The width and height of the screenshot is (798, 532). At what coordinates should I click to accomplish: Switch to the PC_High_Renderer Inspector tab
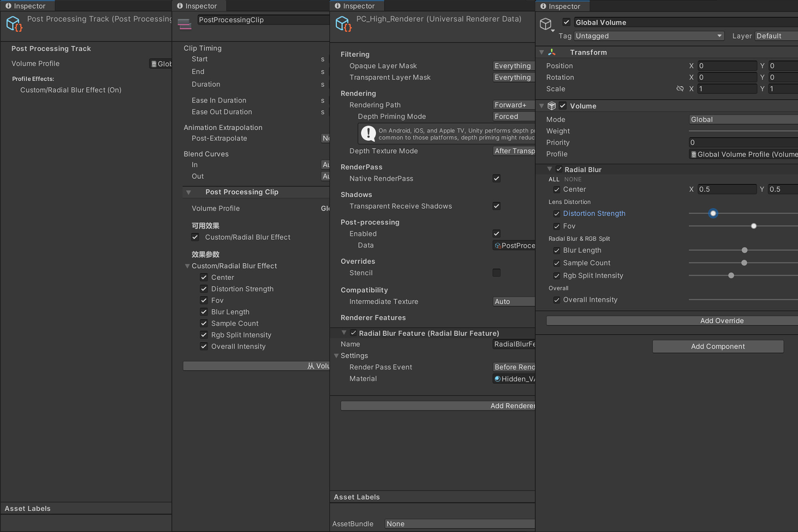pyautogui.click(x=356, y=6)
